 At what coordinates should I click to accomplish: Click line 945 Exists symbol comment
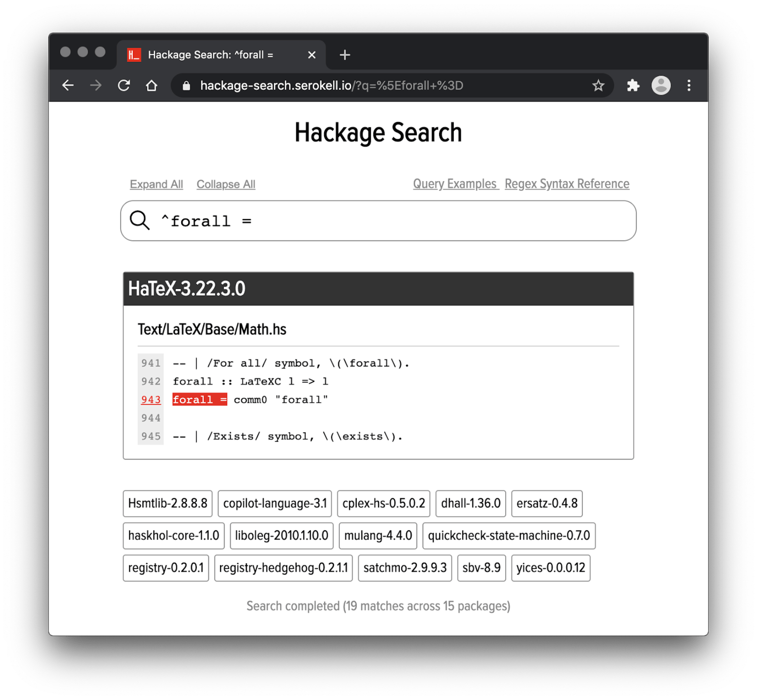(x=288, y=437)
